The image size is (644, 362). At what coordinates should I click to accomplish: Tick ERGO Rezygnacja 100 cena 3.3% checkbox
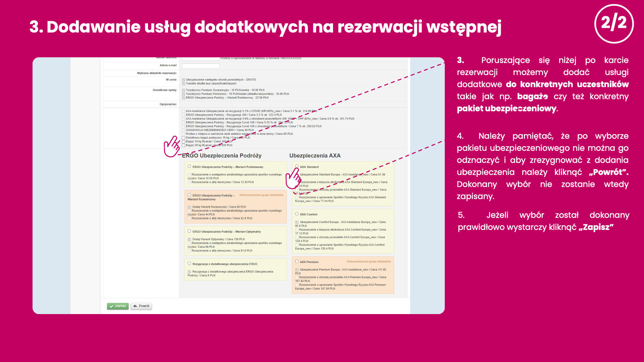click(x=183, y=115)
